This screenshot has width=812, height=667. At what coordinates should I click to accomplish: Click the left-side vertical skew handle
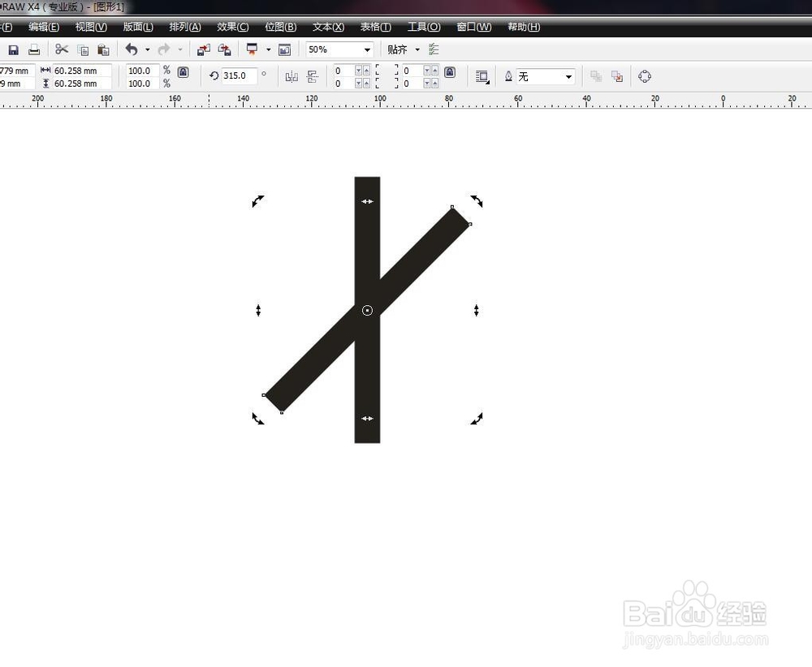pos(258,311)
